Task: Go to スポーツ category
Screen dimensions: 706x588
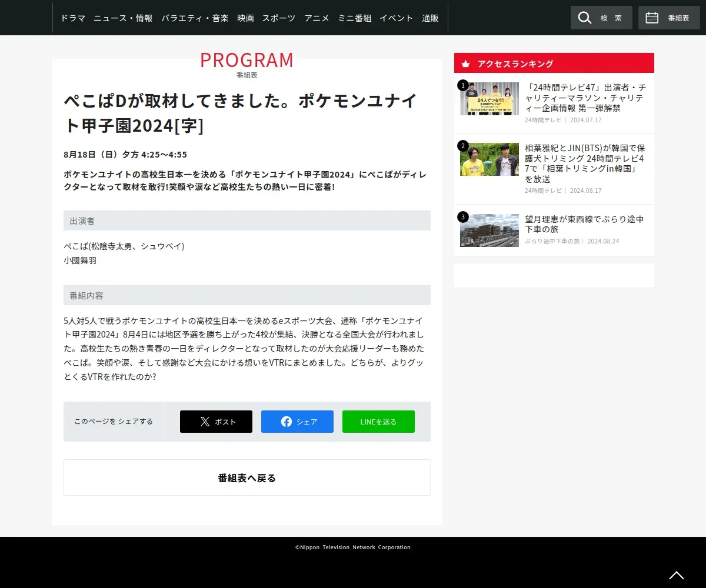Action: [x=279, y=18]
